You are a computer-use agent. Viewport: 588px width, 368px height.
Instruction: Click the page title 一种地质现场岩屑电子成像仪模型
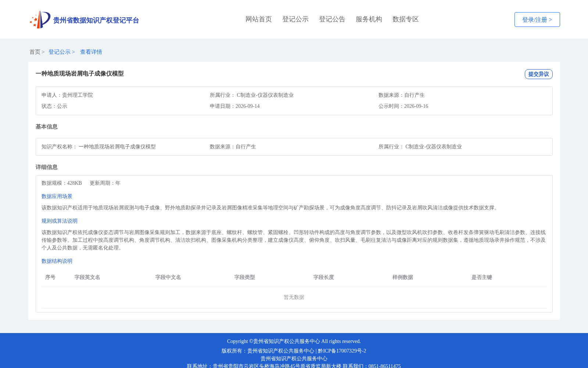click(80, 74)
